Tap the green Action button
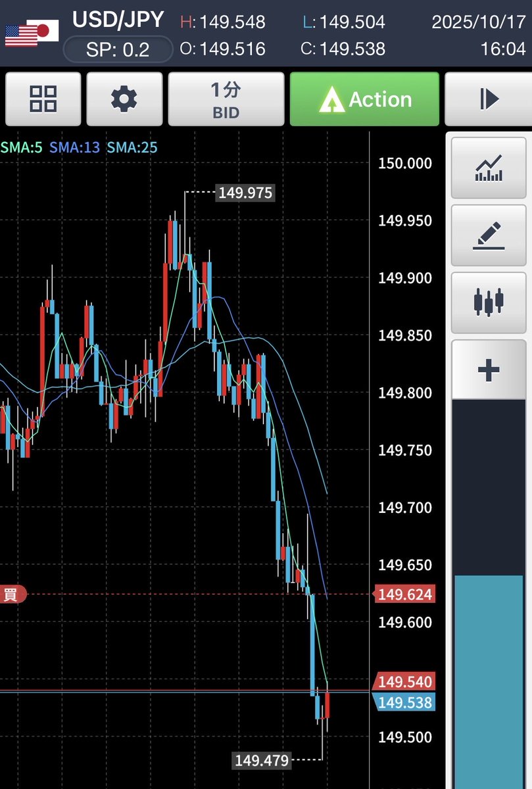 click(x=364, y=99)
